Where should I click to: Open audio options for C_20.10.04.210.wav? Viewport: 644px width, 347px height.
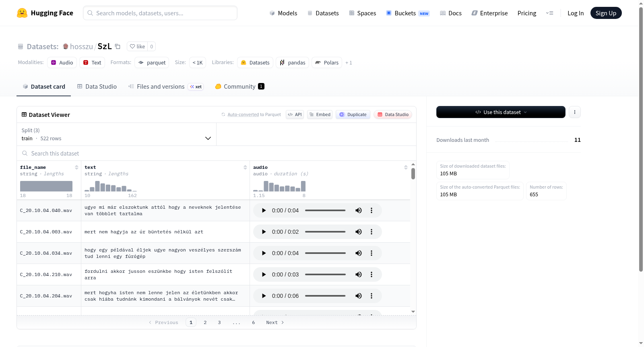(x=372, y=274)
